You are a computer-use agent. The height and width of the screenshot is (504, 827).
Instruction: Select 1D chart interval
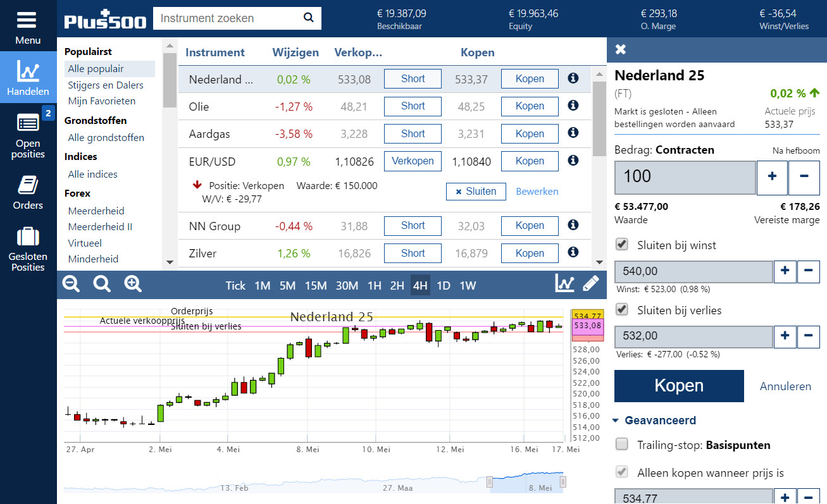[x=444, y=285]
